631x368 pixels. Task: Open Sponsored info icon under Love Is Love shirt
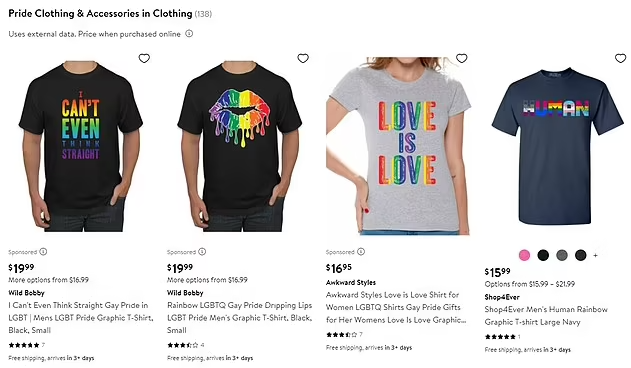coord(361,252)
